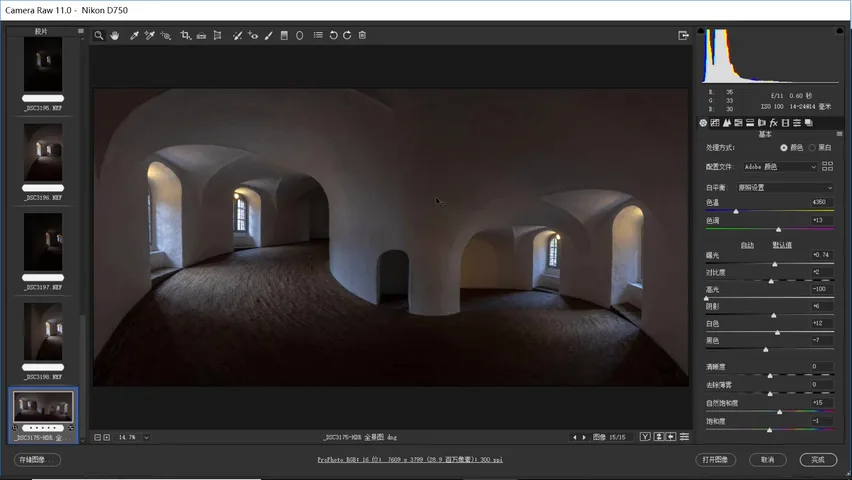Click the Default tone link

click(x=782, y=245)
